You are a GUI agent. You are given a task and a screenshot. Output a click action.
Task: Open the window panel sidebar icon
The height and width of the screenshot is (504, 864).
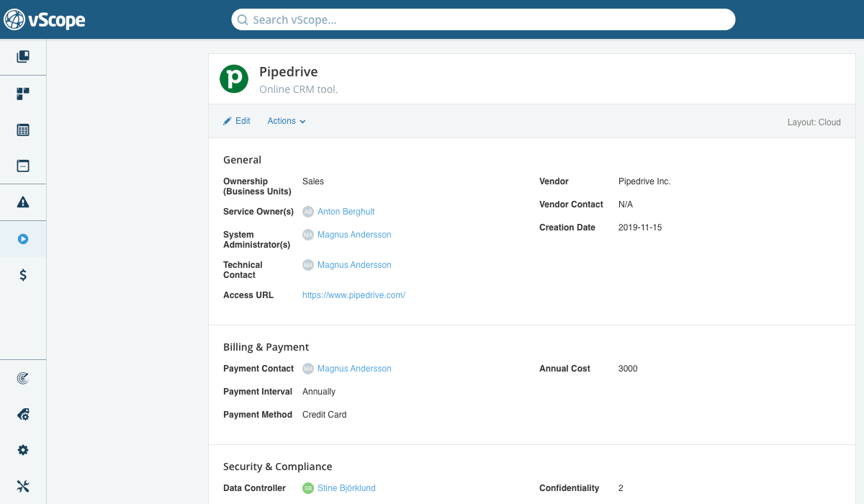(23, 166)
